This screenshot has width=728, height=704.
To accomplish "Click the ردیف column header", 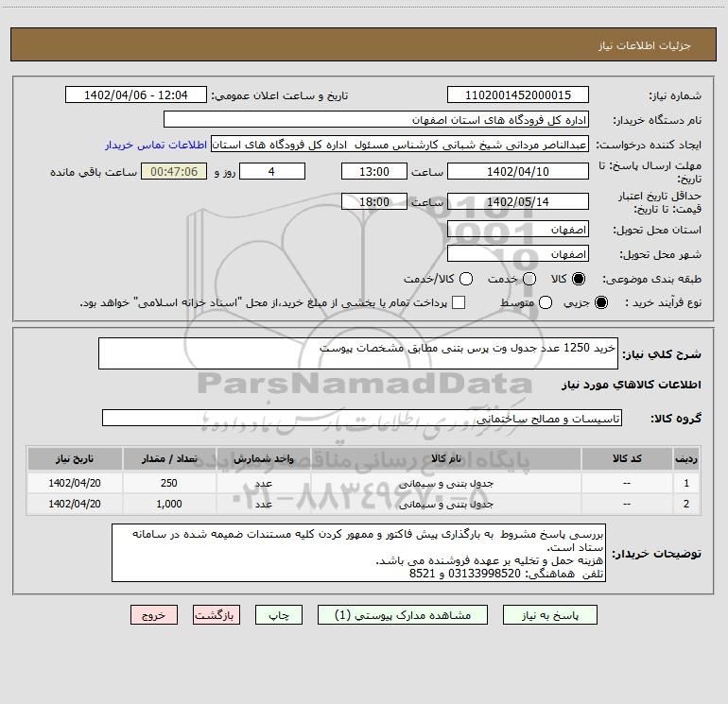I will (x=686, y=459).
